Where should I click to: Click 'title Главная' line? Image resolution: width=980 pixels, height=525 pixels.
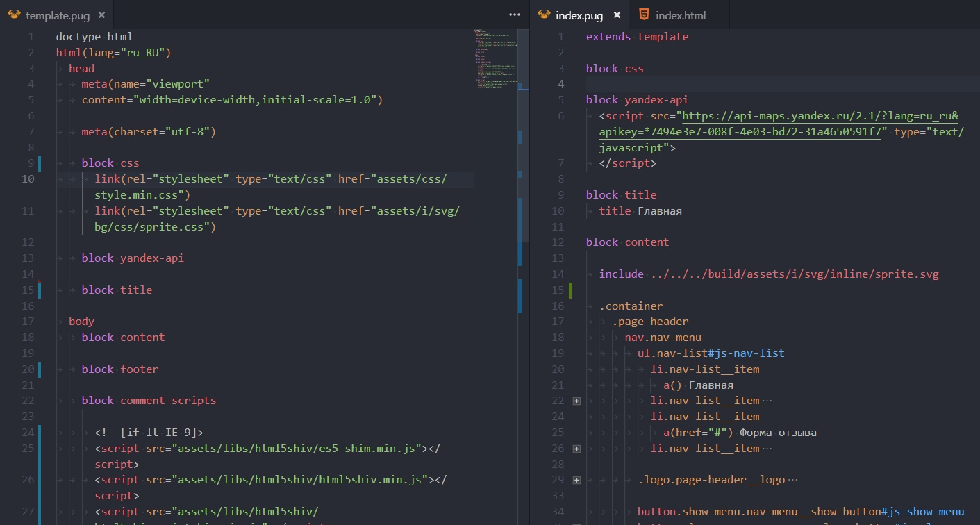(x=640, y=210)
